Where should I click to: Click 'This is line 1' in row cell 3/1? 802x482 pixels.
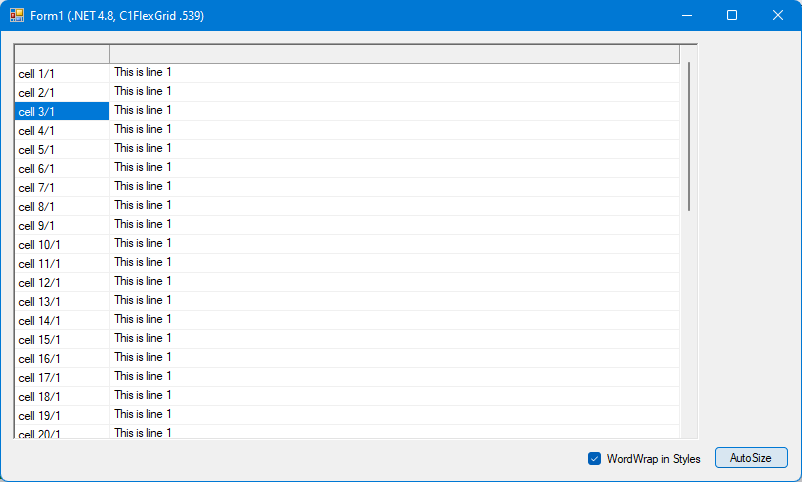143,110
